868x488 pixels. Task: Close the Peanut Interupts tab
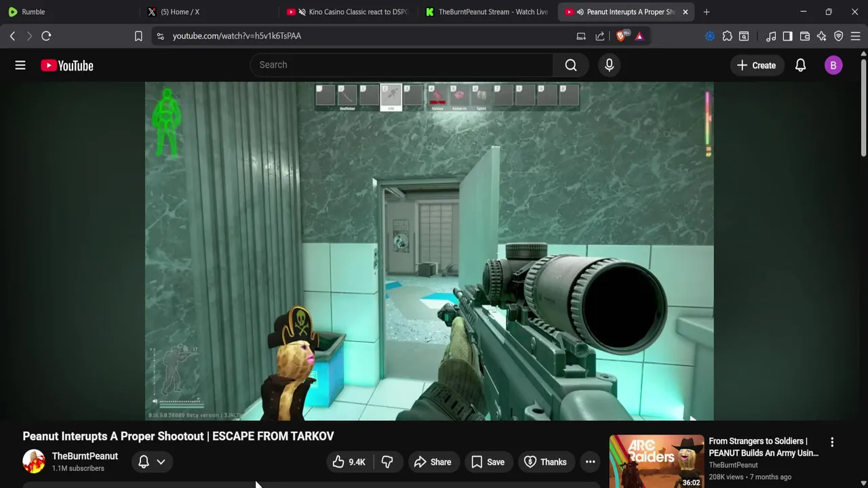click(685, 12)
